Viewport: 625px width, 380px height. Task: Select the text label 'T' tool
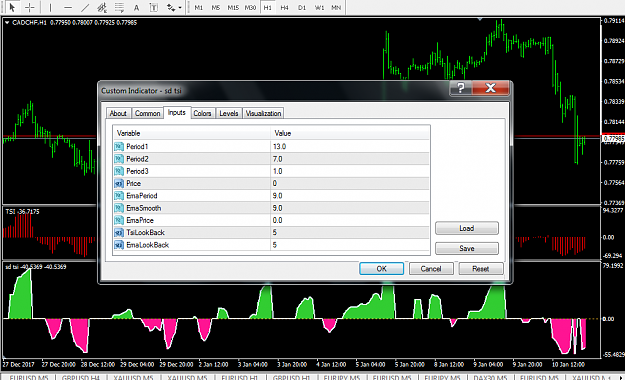pos(153,7)
